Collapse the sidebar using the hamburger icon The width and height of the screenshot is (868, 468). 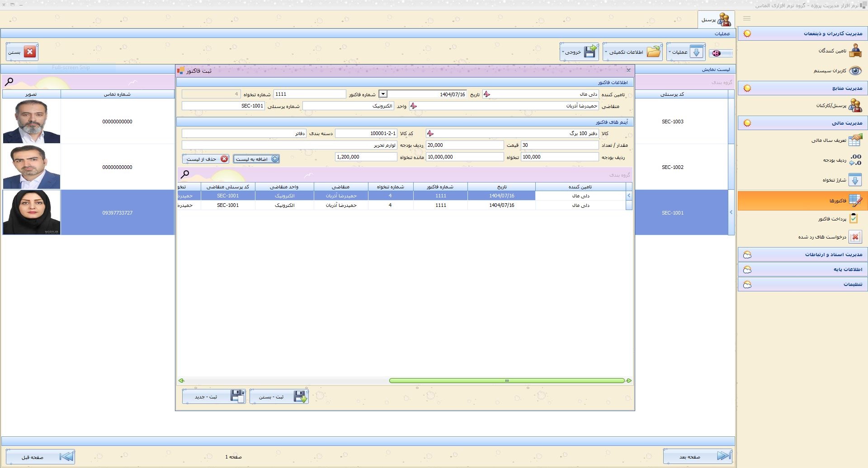pyautogui.click(x=747, y=19)
